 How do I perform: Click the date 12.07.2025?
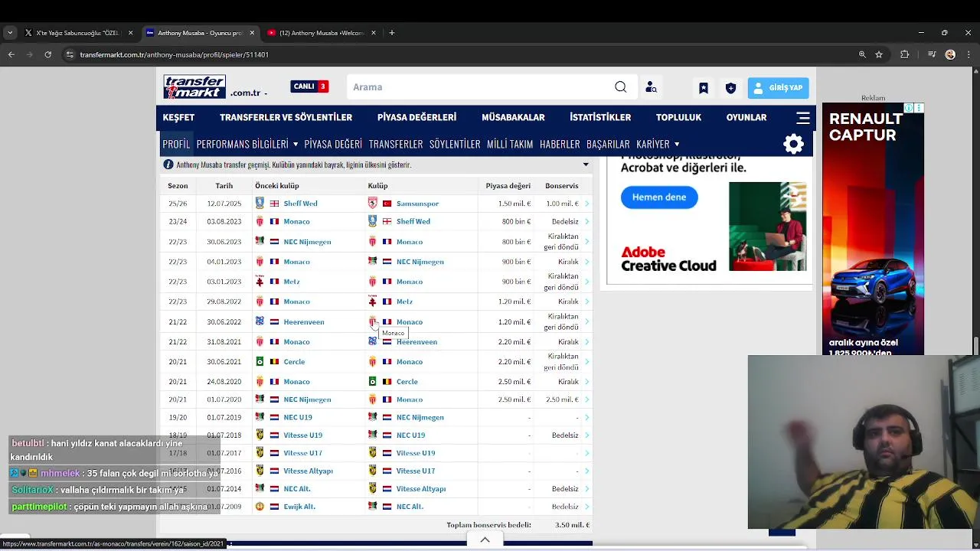(224, 204)
